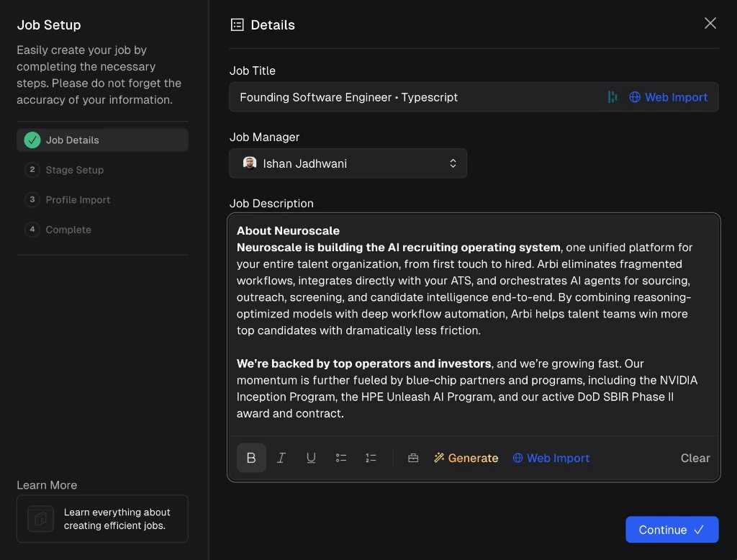Toggle underline formatting in description toolbar
Image resolution: width=737 pixels, height=560 pixels.
point(311,458)
